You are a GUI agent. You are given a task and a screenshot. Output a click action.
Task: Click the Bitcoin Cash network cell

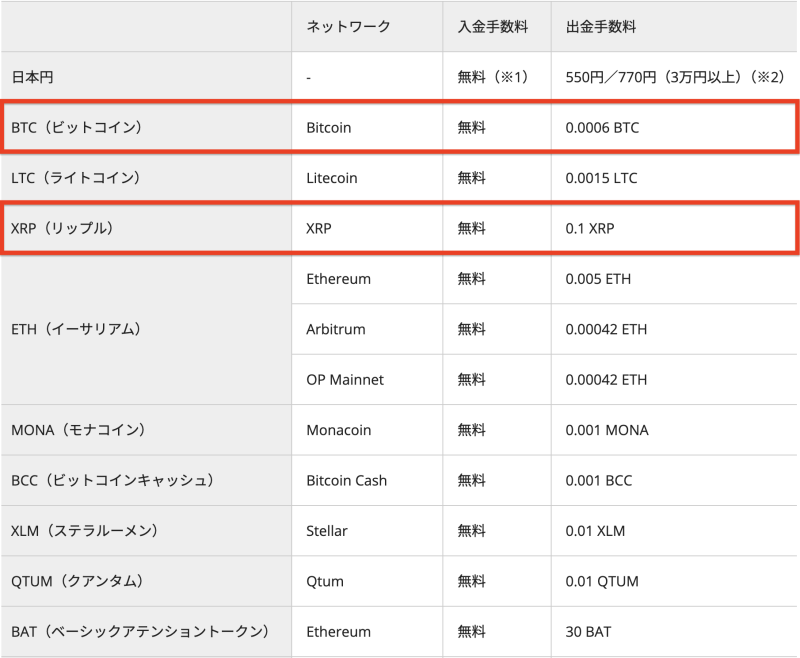346,480
